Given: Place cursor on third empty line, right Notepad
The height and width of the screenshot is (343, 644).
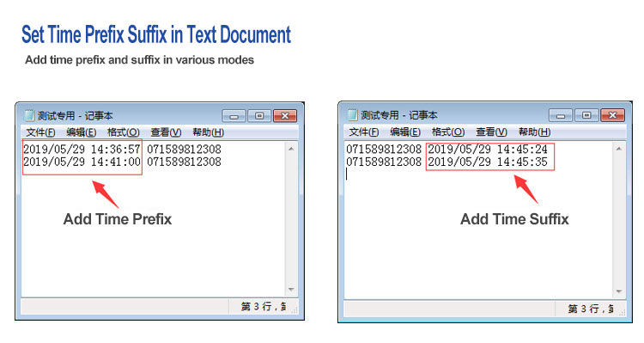Looking at the screenshot, I should 477,175.
